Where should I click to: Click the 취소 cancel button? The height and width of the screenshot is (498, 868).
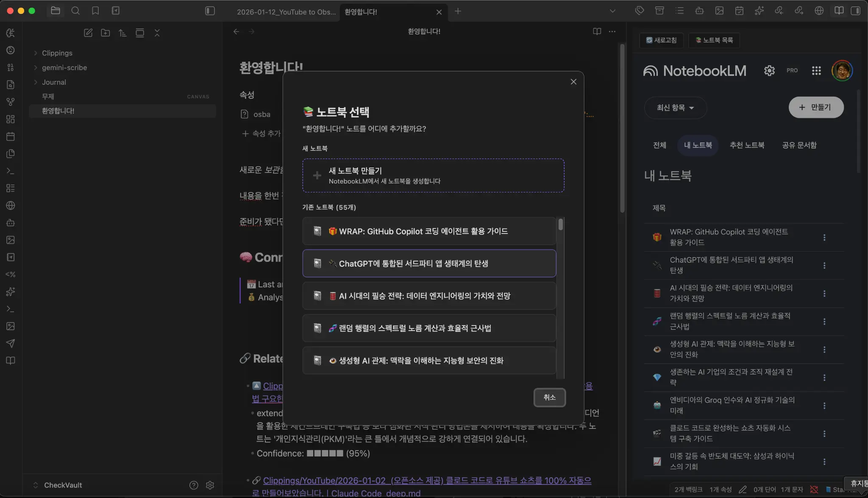coord(549,398)
